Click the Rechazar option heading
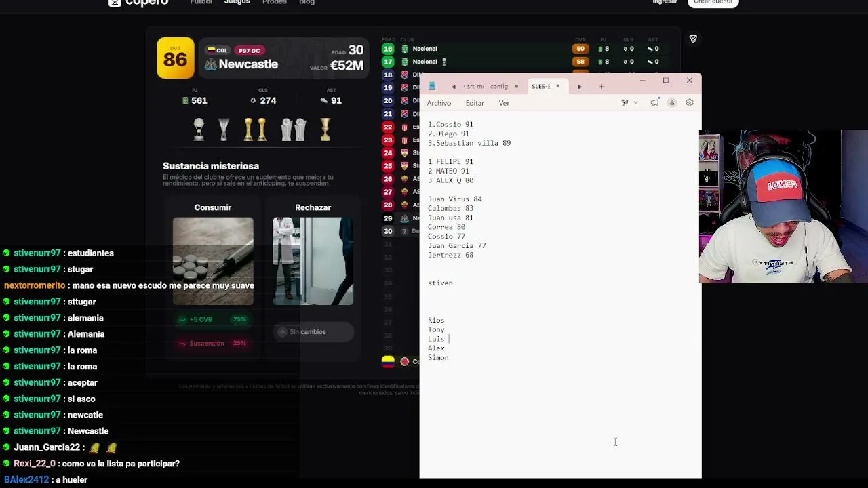The width and height of the screenshot is (868, 488). 313,207
